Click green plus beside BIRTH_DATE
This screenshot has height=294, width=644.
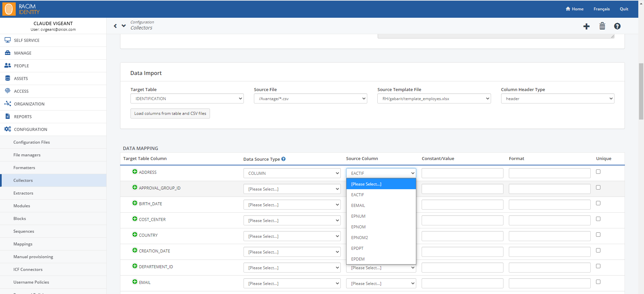point(135,203)
